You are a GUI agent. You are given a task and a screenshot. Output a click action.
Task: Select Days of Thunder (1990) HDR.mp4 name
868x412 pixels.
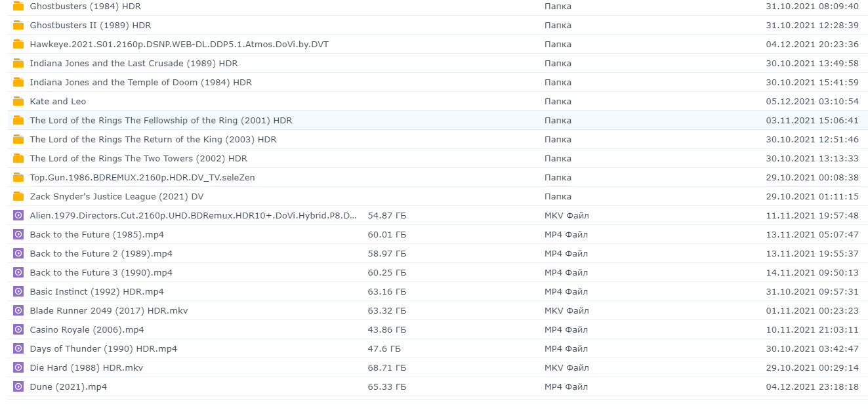pos(103,349)
